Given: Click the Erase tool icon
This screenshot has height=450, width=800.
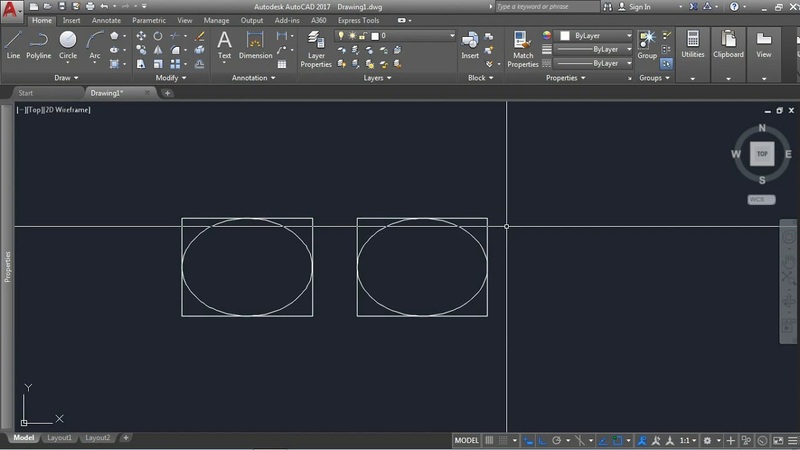Looking at the screenshot, I should (199, 36).
